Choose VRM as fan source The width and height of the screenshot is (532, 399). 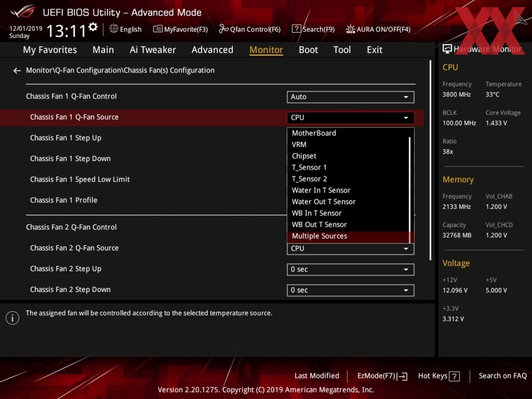[x=348, y=144]
